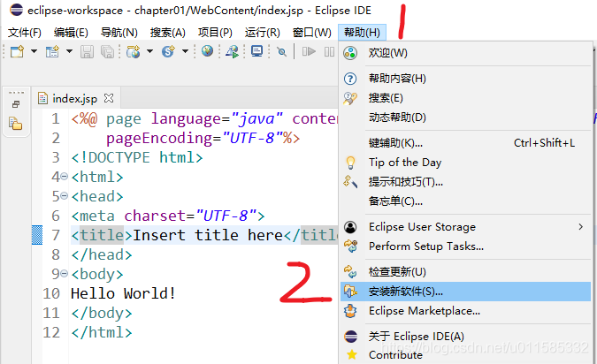Choose 关于 Eclipse IDE(A) menu entry
Viewport: 597px width, 364px height.
(x=465, y=337)
